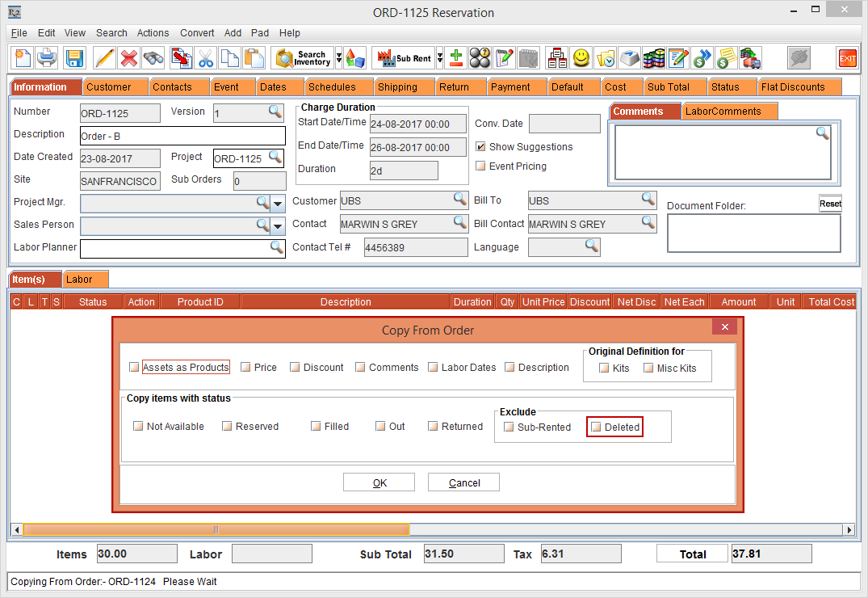The height and width of the screenshot is (598, 868).
Task: Open the dropdown arrow beside Sub Rent
Action: point(440,58)
